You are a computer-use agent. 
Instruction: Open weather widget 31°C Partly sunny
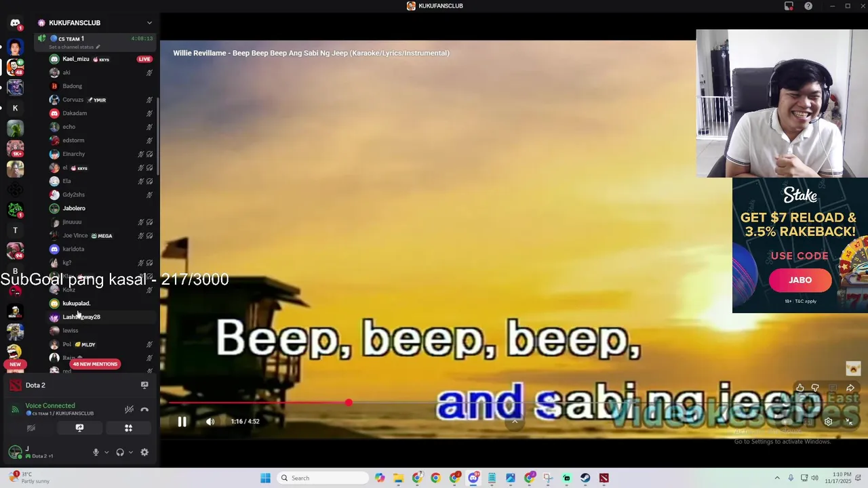click(x=31, y=478)
